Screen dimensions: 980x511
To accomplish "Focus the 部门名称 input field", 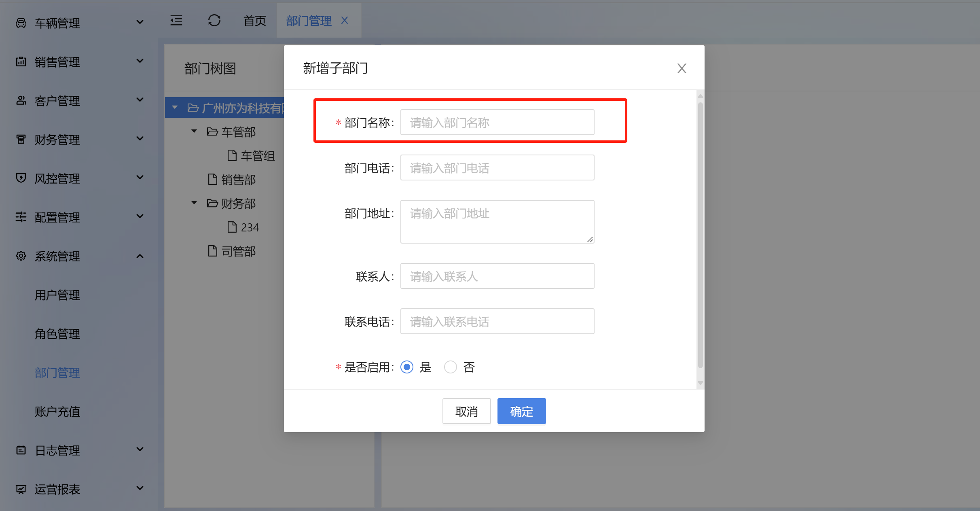I will (497, 123).
